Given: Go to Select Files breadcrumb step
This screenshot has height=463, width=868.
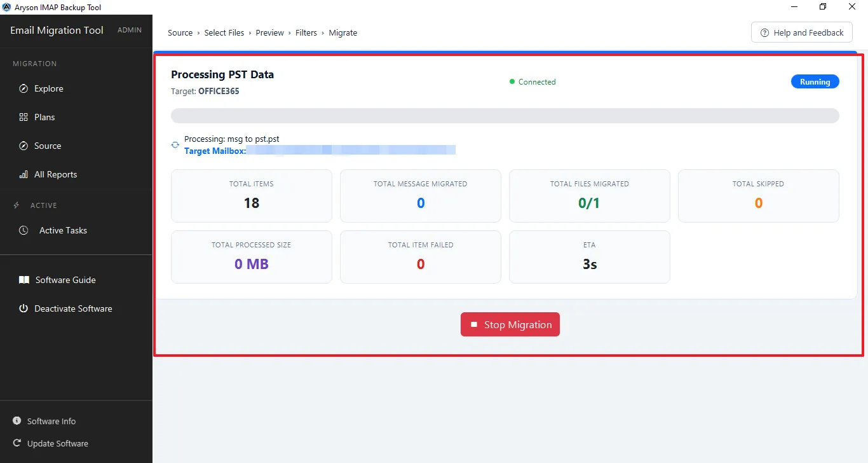Looking at the screenshot, I should tap(224, 32).
